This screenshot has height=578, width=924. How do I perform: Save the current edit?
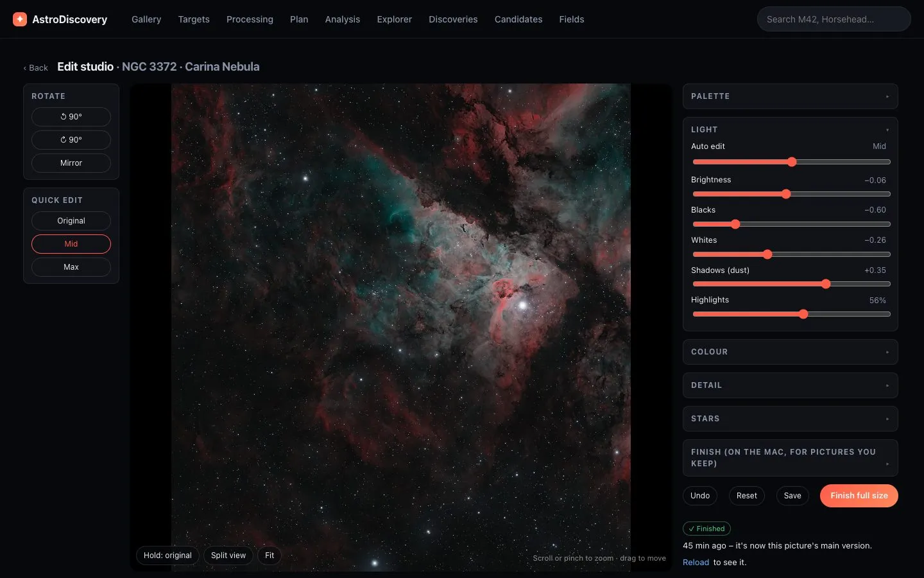(792, 496)
